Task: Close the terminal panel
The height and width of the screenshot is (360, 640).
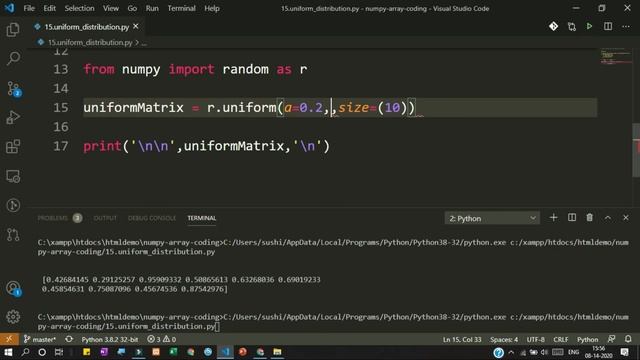Action: coord(626,218)
